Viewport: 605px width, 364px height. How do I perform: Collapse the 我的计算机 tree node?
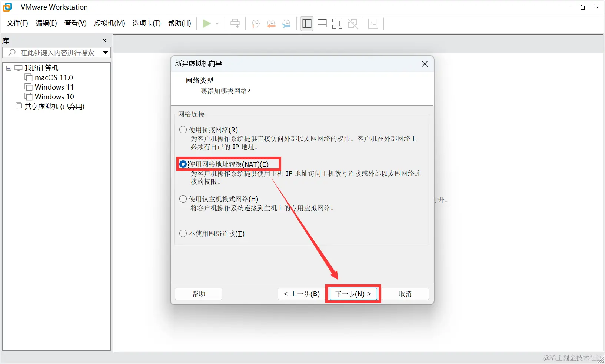click(9, 68)
